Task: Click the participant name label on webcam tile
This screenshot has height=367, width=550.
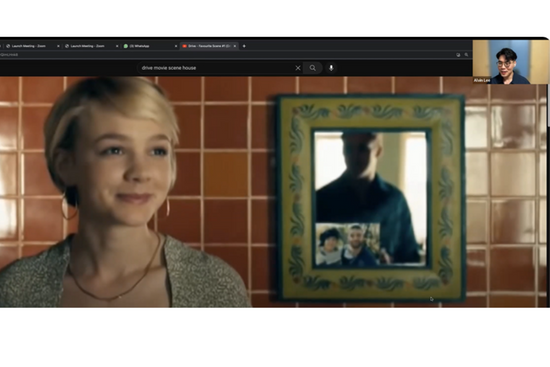Action: click(x=482, y=80)
